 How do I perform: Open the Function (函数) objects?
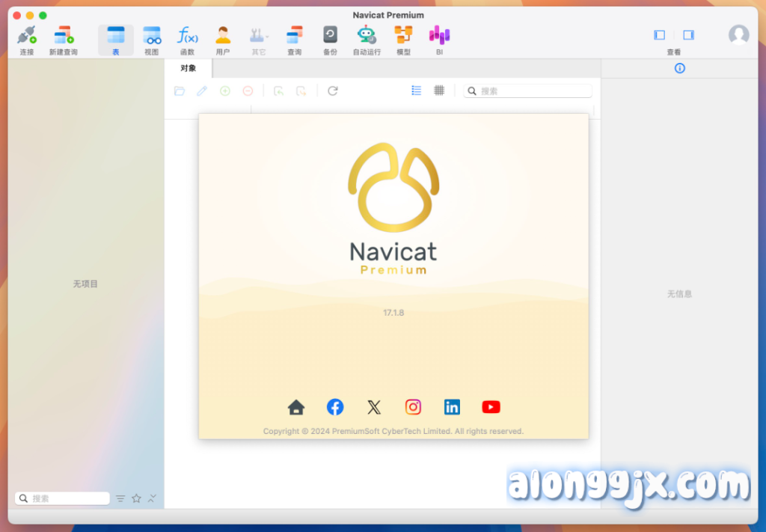coord(187,38)
